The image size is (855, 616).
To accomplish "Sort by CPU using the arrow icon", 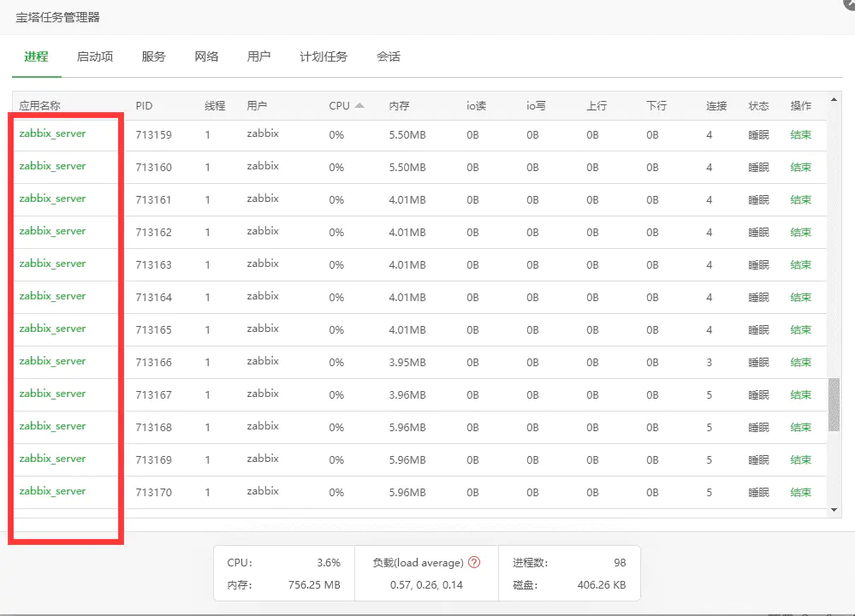I will [359, 106].
